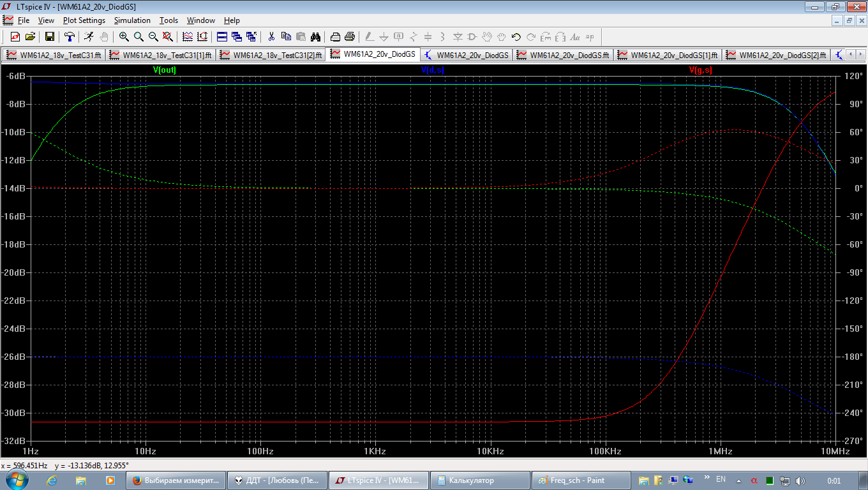Select the Pan magnifier icon
The height and width of the screenshot is (490, 868).
(x=138, y=36)
